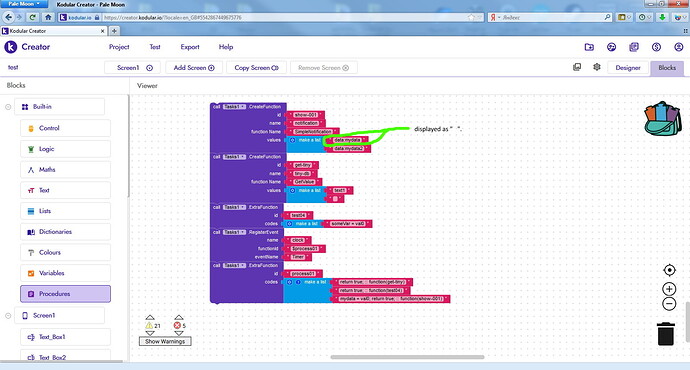
Task: Select the 'SimpleNotification' text block
Action: 313,131
